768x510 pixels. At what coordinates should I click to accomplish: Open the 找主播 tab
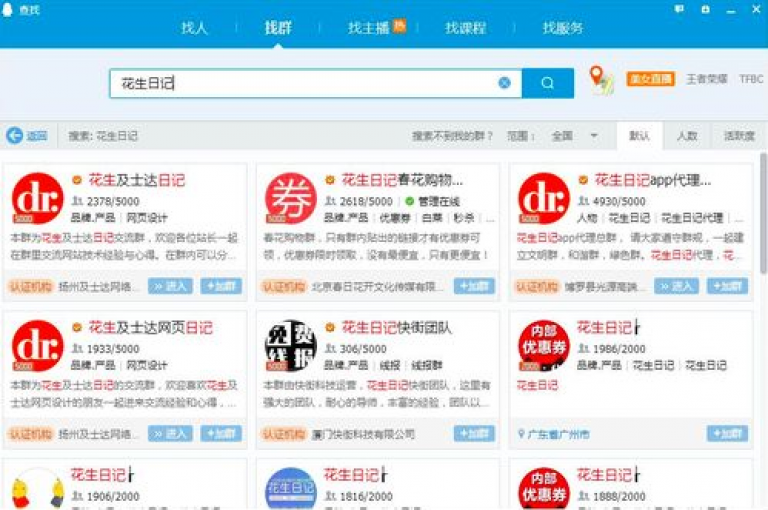(368, 27)
